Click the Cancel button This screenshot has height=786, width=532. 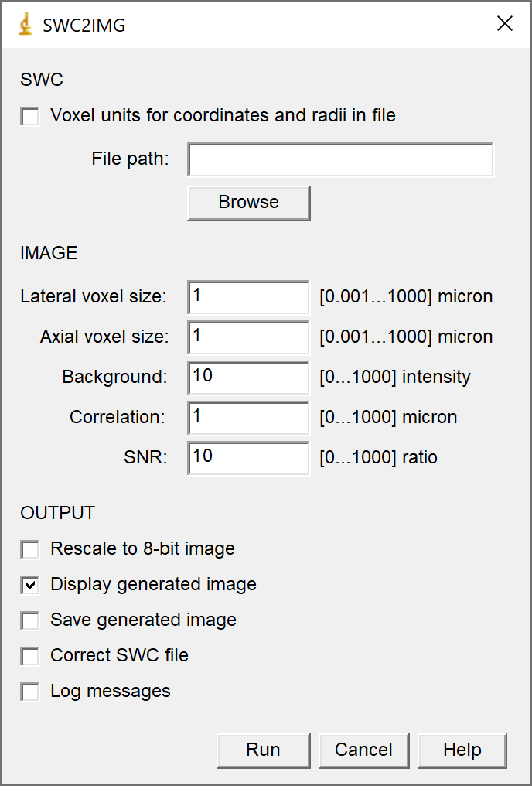[363, 750]
